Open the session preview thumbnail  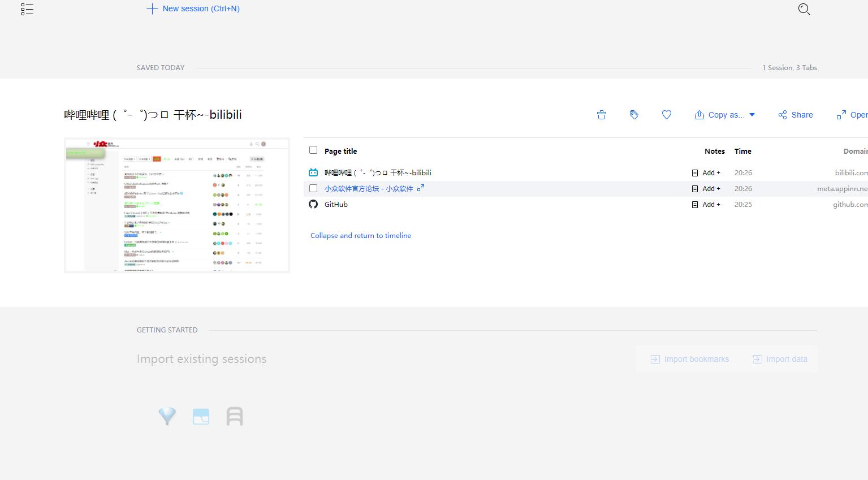(177, 205)
